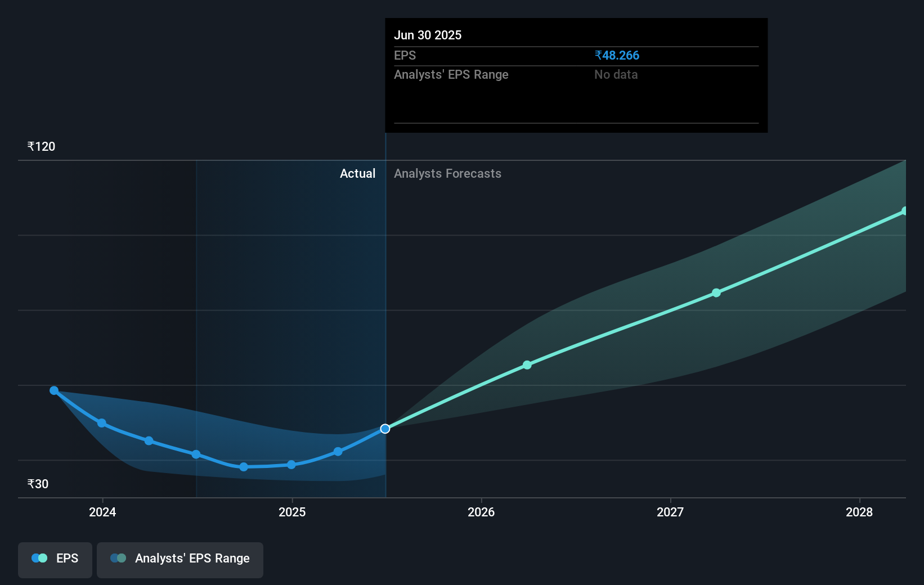Click the Analysts' EPS Range legend button
The image size is (924, 585).
[180, 560]
